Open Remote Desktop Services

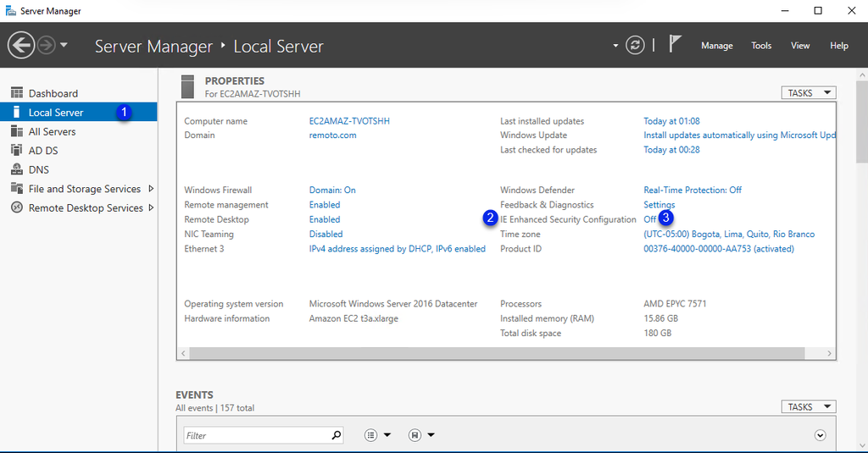pyautogui.click(x=79, y=208)
